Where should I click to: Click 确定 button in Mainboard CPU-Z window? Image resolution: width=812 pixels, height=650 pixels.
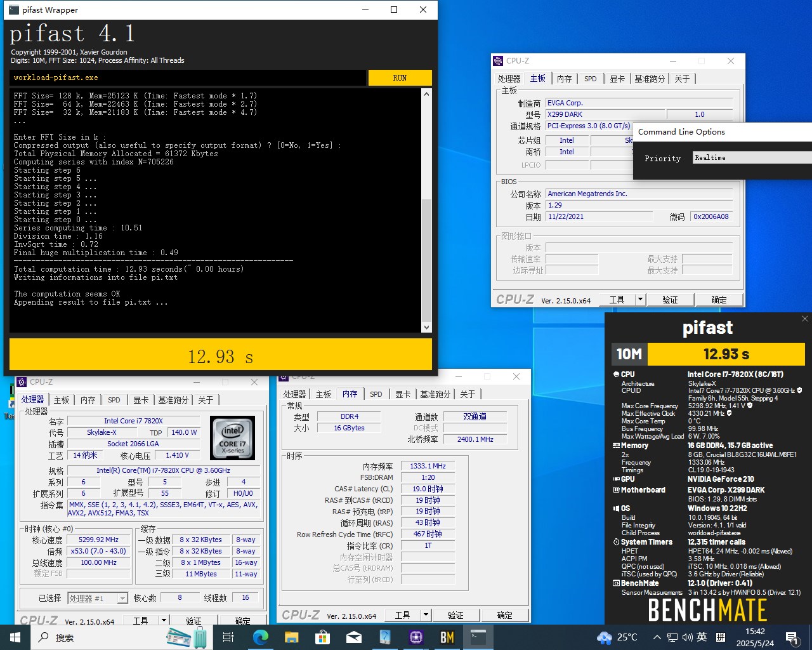pyautogui.click(x=719, y=300)
